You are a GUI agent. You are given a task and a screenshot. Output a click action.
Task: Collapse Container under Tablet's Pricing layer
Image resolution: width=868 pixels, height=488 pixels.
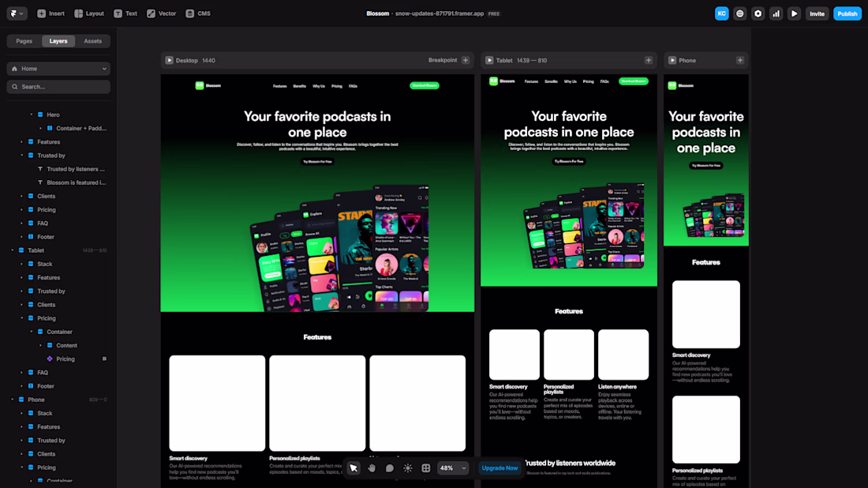[31, 332]
